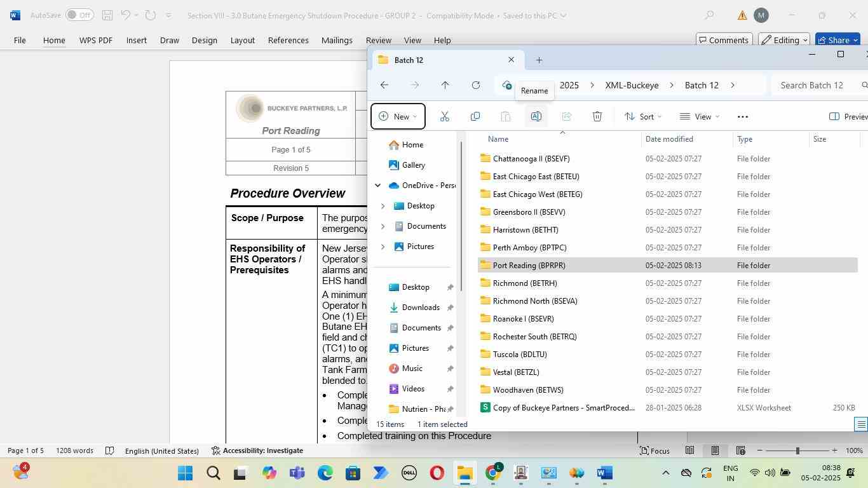Open the Share dropdown arrow
The image size is (868, 488).
pyautogui.click(x=856, y=40)
